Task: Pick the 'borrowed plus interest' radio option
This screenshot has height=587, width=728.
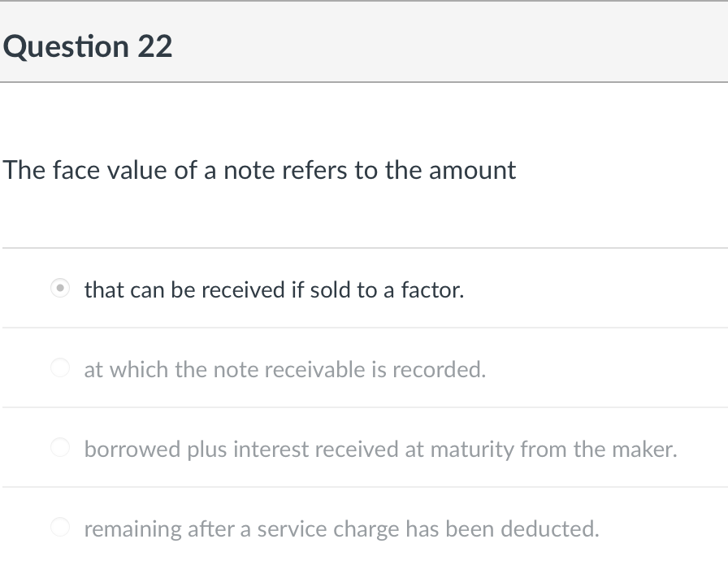Action: [60, 448]
